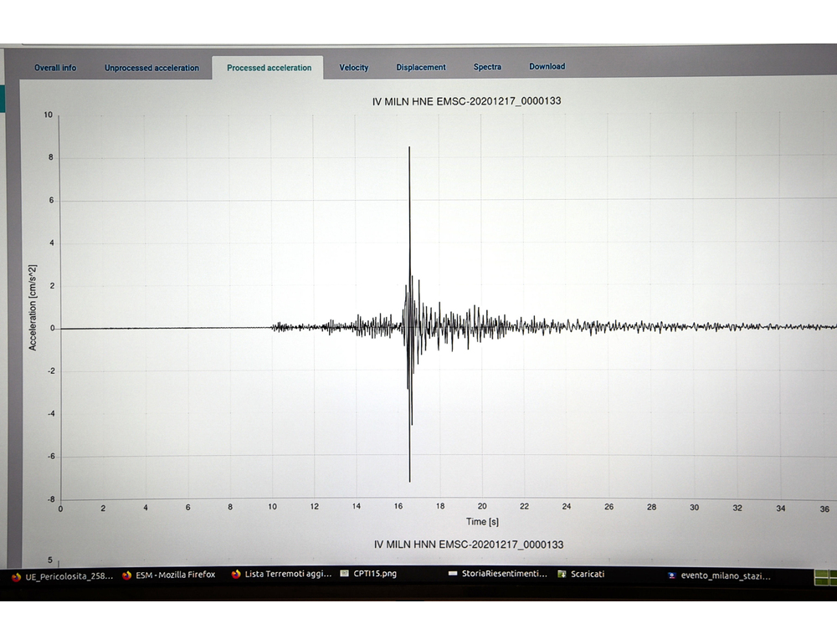Show the Spectra tab
Screen dimensions: 837x644
tap(487, 67)
